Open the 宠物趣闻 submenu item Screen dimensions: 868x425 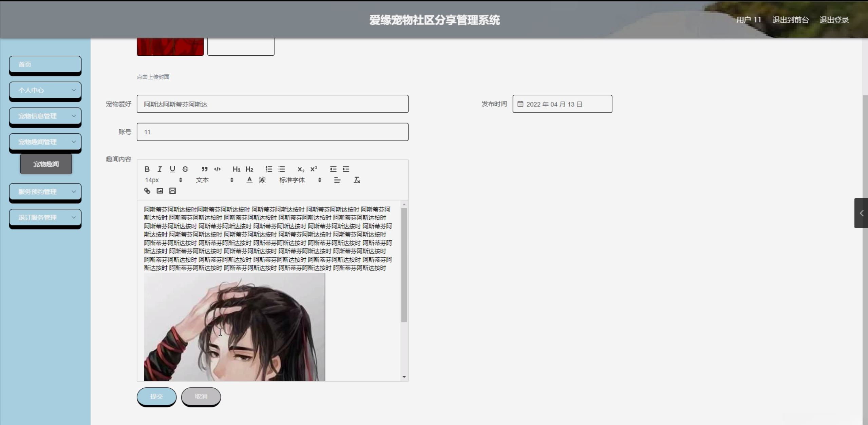pos(46,164)
